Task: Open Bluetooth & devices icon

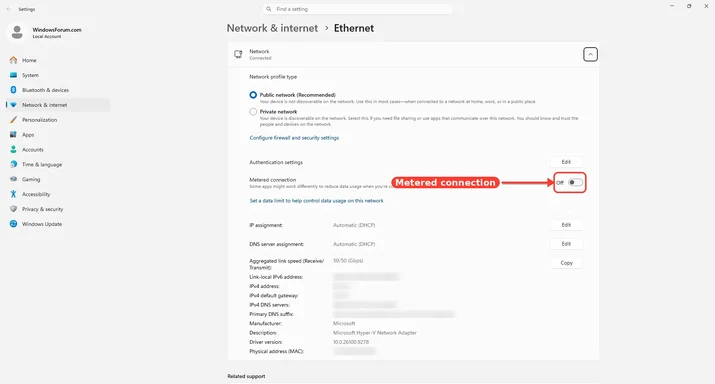Action: point(13,90)
